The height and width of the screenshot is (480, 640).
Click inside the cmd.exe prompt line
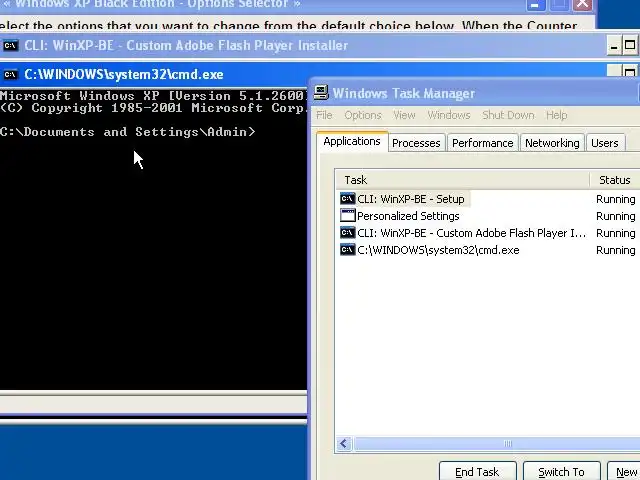click(127, 132)
